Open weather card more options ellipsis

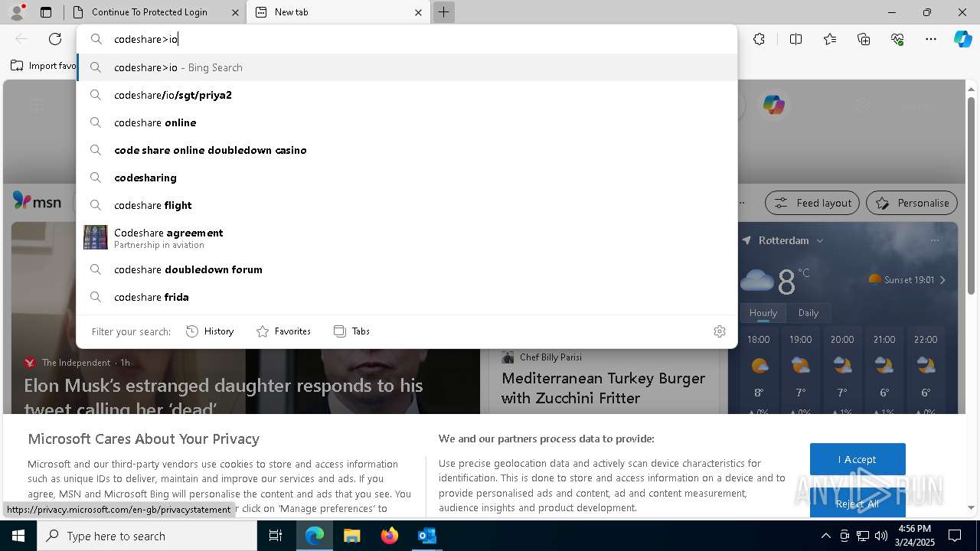point(934,240)
